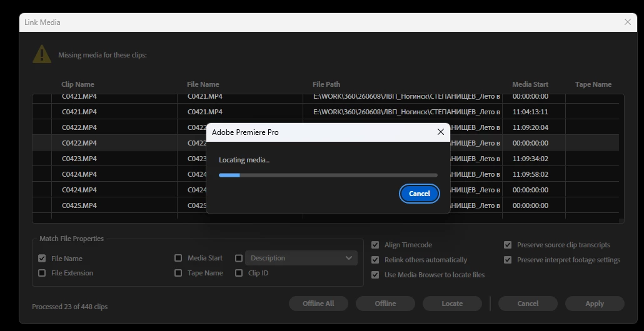Select media start value 11:09:20:04
Image resolution: width=644 pixels, height=331 pixels.
(530, 127)
